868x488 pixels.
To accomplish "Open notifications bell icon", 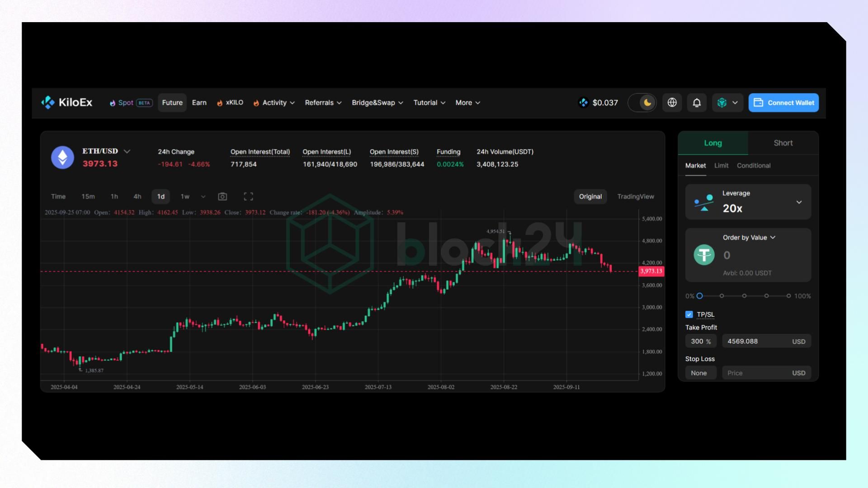I will click(x=697, y=103).
